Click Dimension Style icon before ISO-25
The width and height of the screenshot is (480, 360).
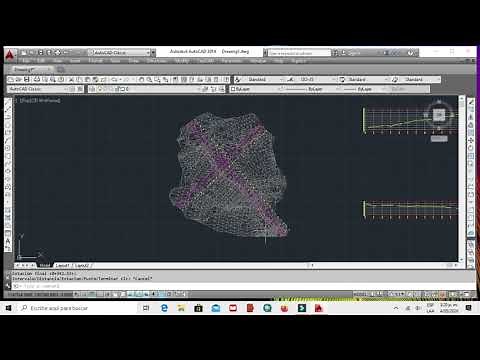(291, 79)
